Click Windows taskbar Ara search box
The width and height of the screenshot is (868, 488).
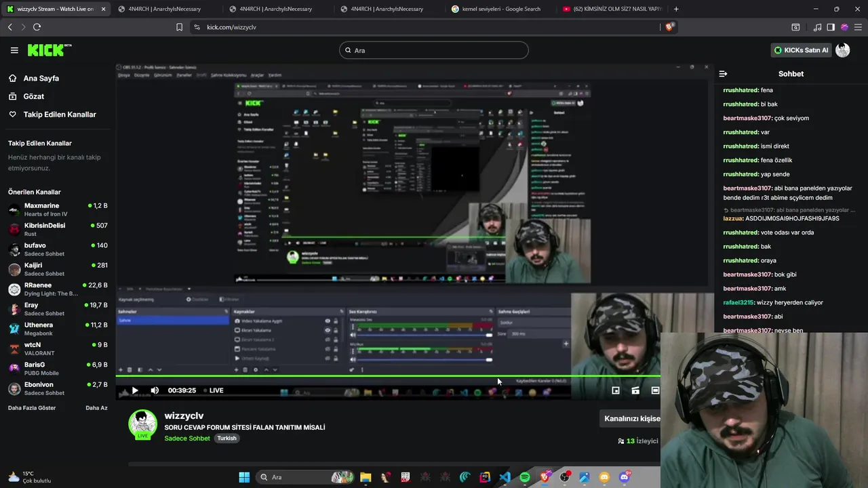tap(306, 477)
